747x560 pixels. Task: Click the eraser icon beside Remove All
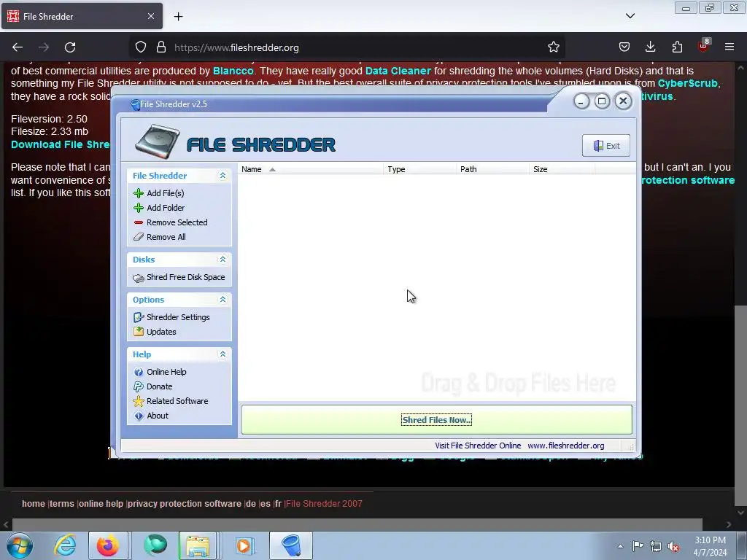(x=139, y=237)
